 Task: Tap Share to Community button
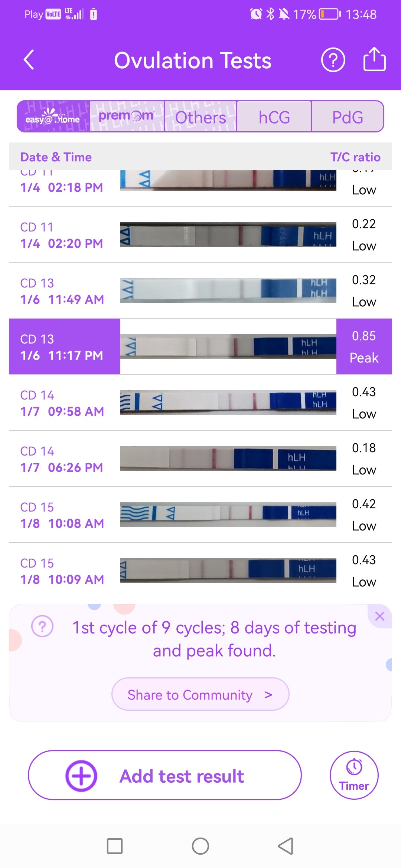(200, 694)
